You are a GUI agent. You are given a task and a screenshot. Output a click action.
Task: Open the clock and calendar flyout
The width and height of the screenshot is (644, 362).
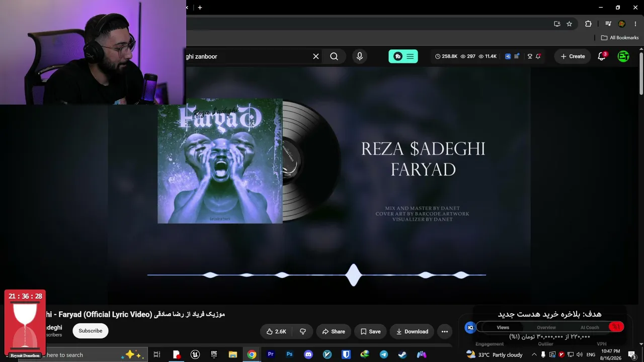point(611,354)
